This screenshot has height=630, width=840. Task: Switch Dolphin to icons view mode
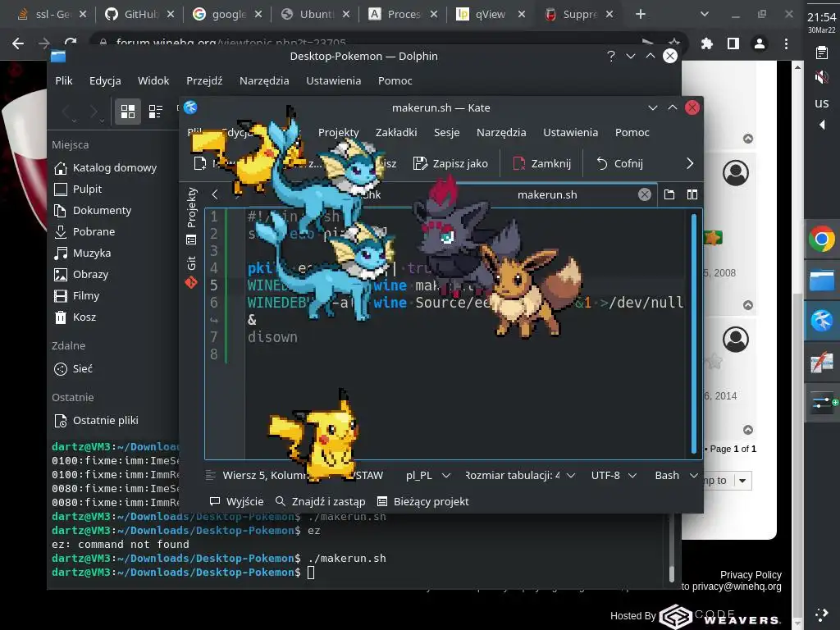coord(128,112)
